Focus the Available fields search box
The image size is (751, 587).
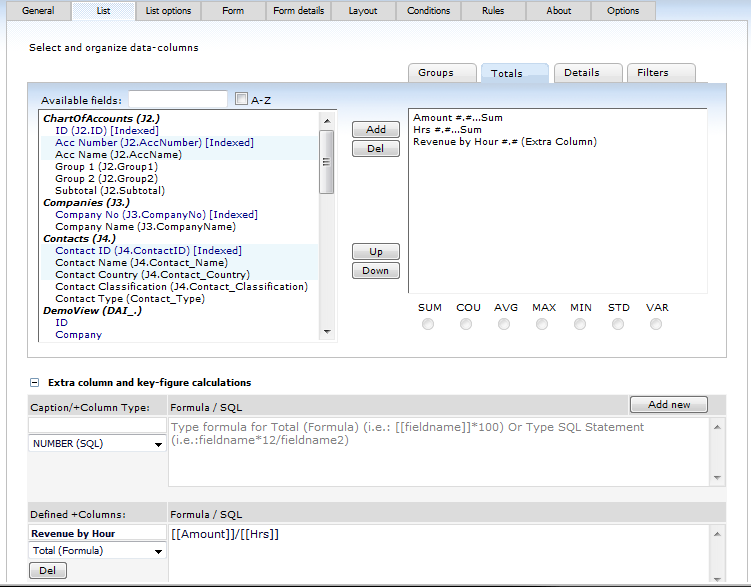[178, 100]
